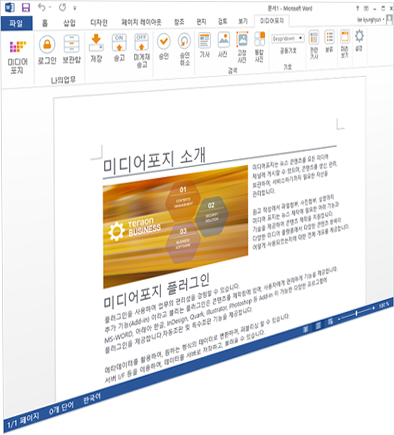The height and width of the screenshot is (435, 394).
Task: Select the 사진 photo search icon
Action: point(223,40)
